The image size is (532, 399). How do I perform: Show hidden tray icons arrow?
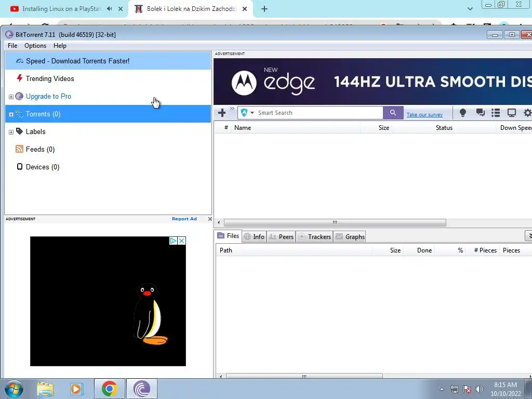(442, 389)
